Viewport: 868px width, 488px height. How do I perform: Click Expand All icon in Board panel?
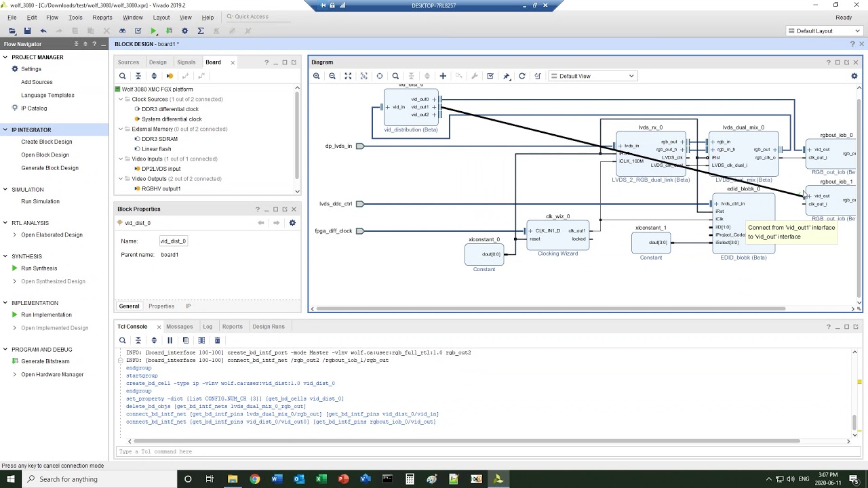154,76
